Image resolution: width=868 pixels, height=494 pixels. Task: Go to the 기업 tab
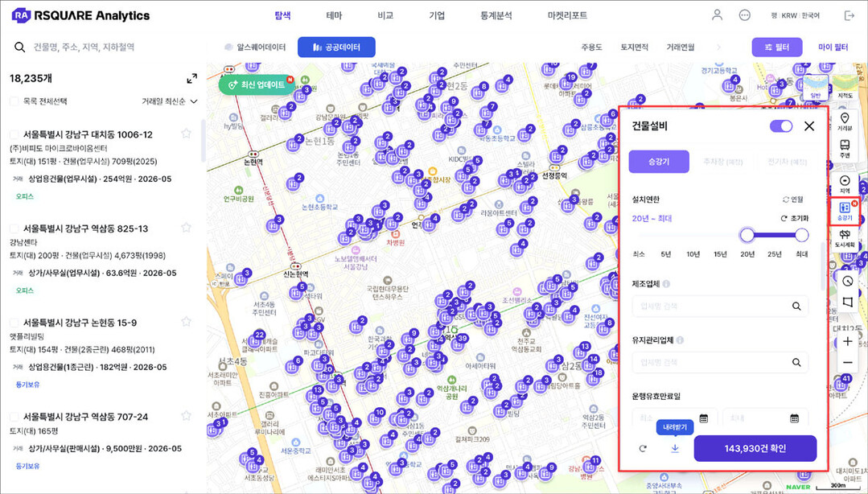click(437, 15)
